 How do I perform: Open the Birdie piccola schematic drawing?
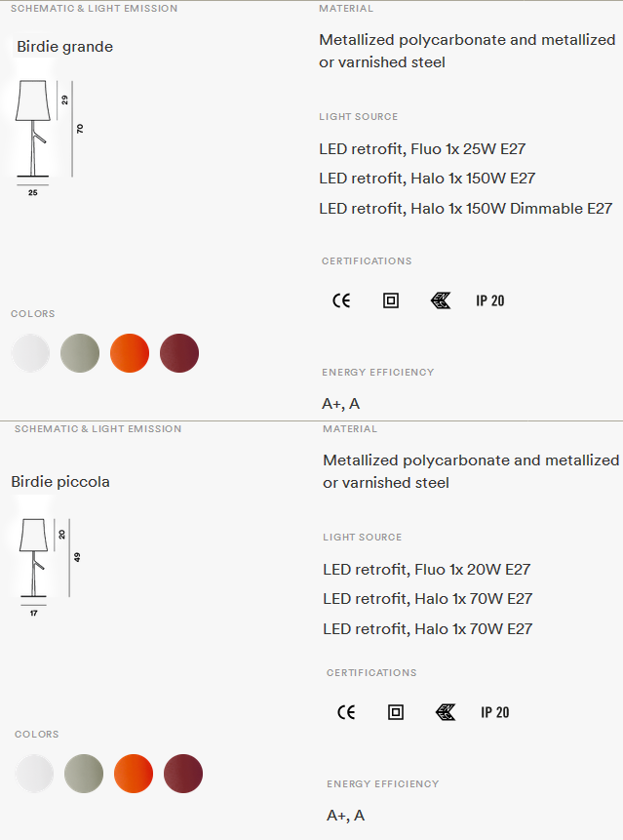(50, 567)
